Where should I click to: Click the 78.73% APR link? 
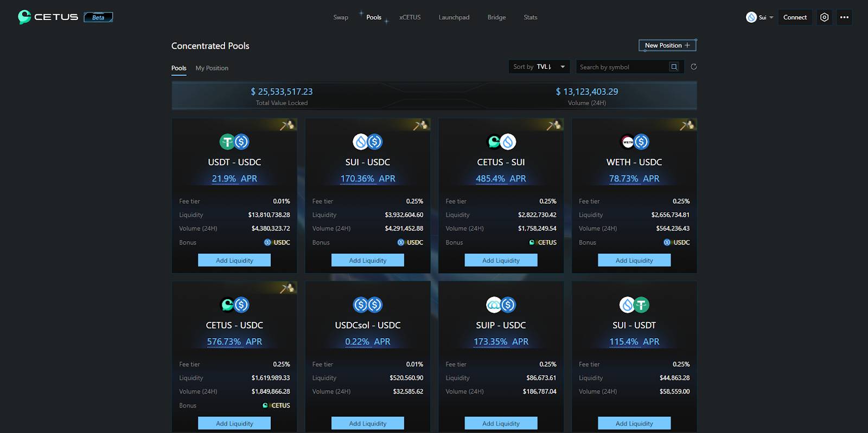(634, 178)
